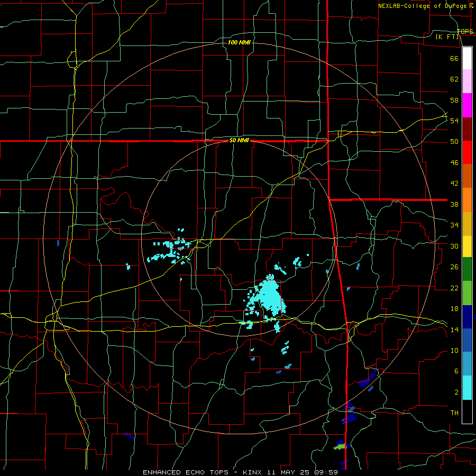Click the 'TH' legend label

454,413
